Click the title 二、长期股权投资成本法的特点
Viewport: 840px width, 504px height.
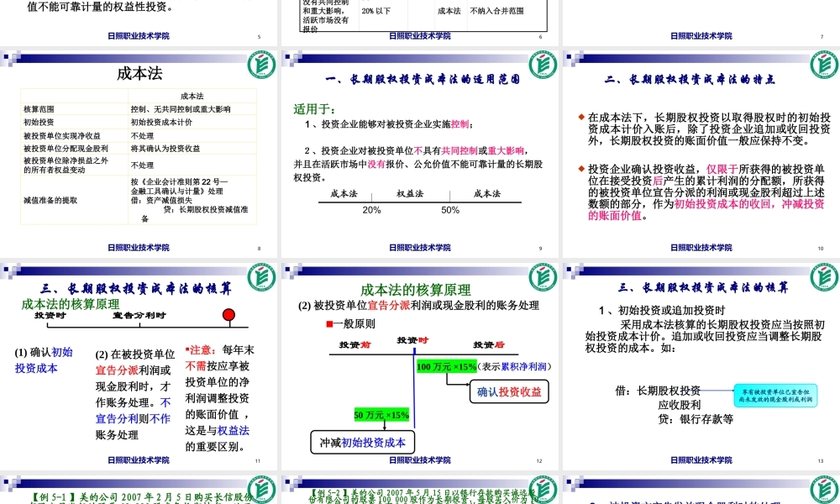coord(690,79)
